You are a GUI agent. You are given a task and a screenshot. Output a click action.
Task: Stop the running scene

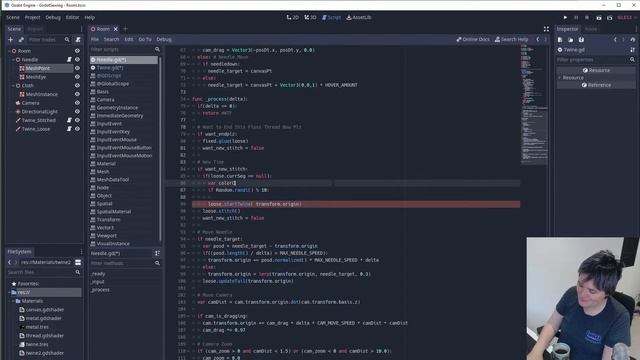click(x=587, y=18)
